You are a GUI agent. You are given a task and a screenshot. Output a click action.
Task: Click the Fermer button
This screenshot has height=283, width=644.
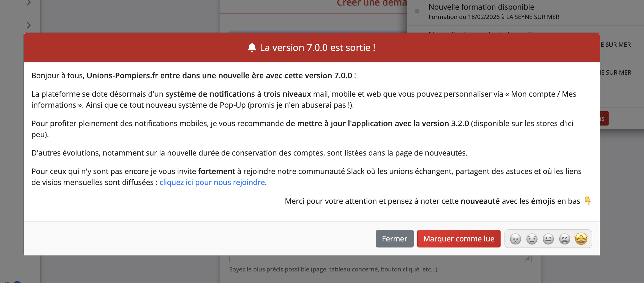(394, 239)
